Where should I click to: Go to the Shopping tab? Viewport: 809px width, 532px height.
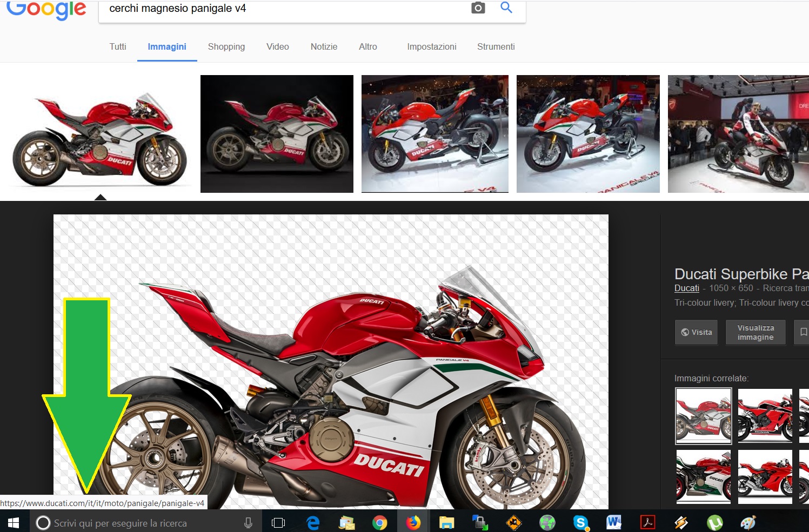pyautogui.click(x=226, y=47)
